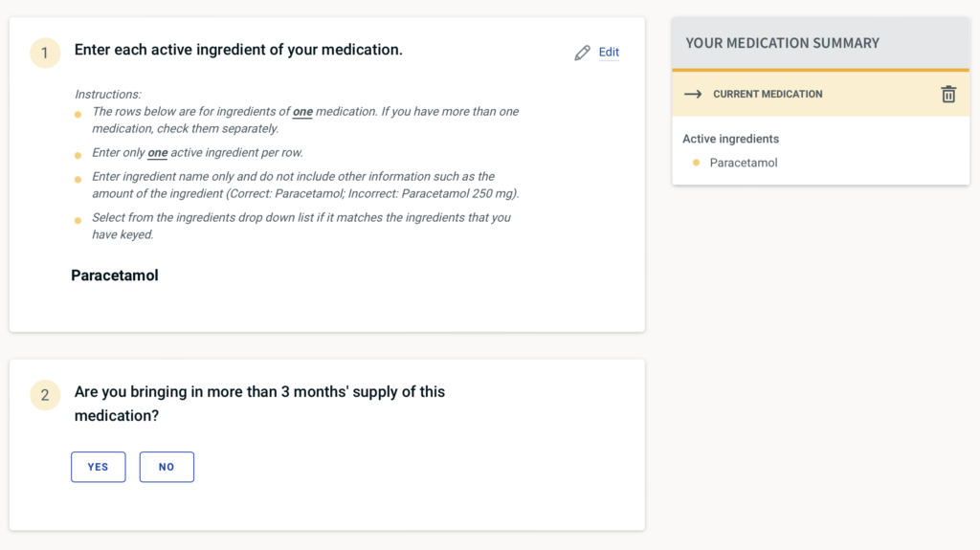Open the Edit link for ingredients
Image resolution: width=980 pixels, height=550 pixels.
[609, 53]
